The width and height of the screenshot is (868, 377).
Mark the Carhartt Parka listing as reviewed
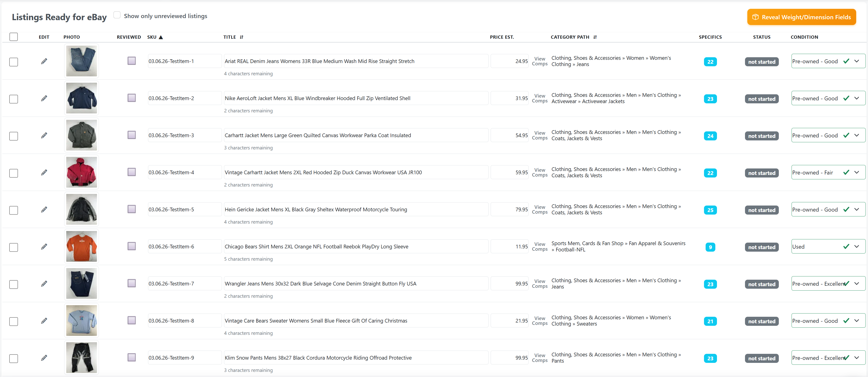(131, 135)
